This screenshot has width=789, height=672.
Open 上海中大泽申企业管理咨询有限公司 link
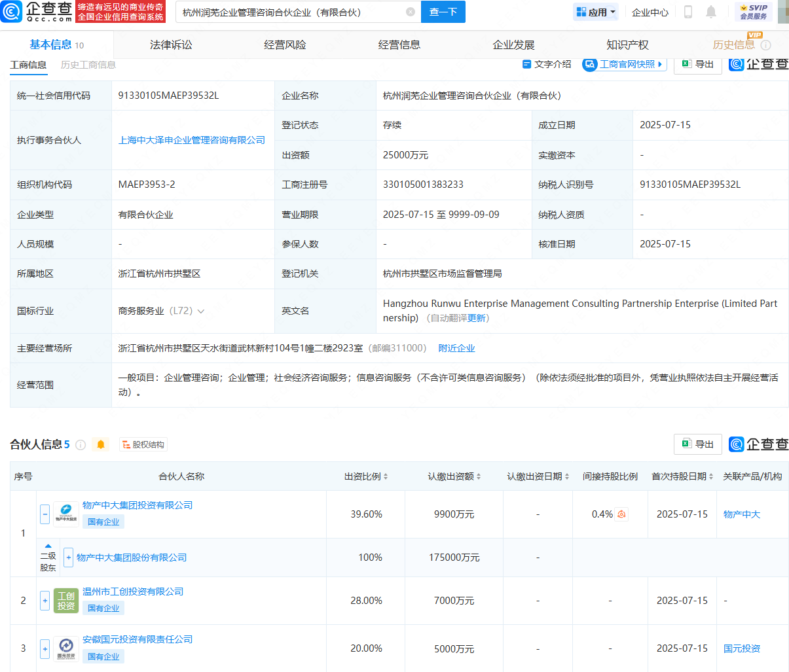pyautogui.click(x=192, y=140)
